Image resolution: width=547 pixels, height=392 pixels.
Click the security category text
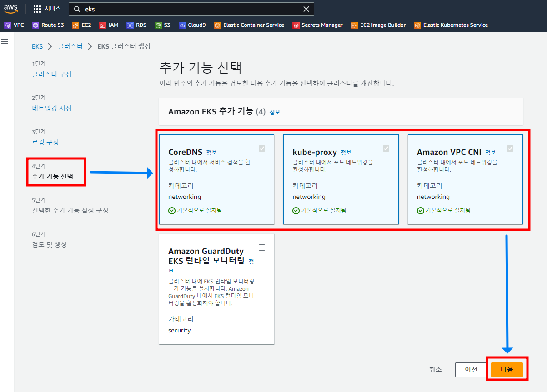coord(180,330)
